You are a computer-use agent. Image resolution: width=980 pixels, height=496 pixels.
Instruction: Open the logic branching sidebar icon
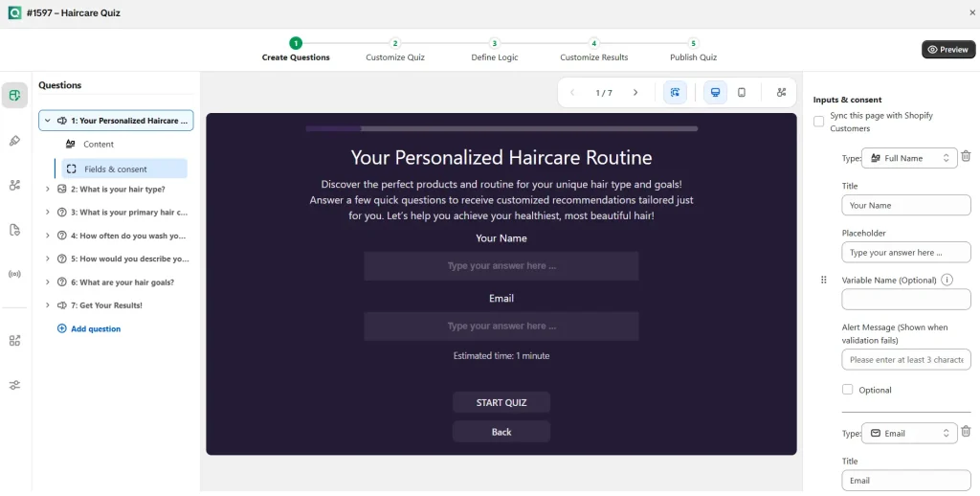(x=14, y=185)
